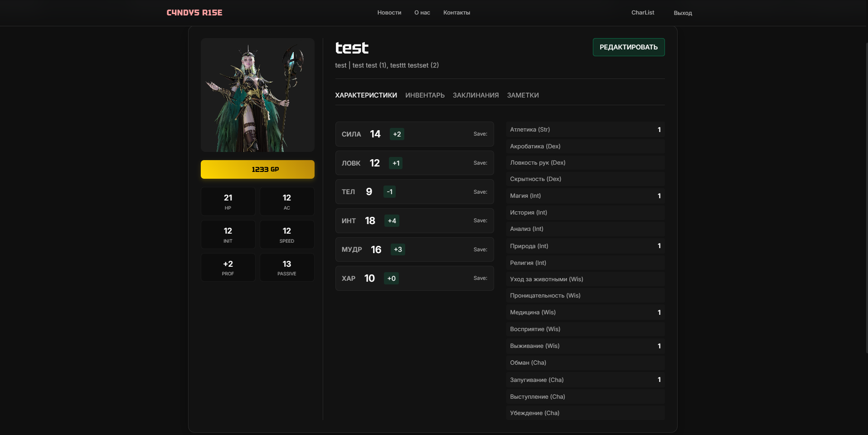The height and width of the screenshot is (435, 868).
Task: Click the СИЛА 14 ability row
Action: 414,134
